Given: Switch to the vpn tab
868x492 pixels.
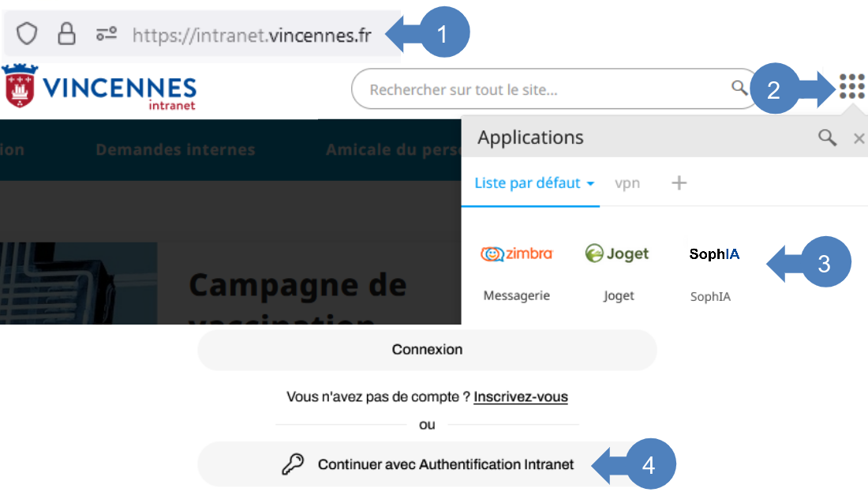Looking at the screenshot, I should (x=627, y=183).
